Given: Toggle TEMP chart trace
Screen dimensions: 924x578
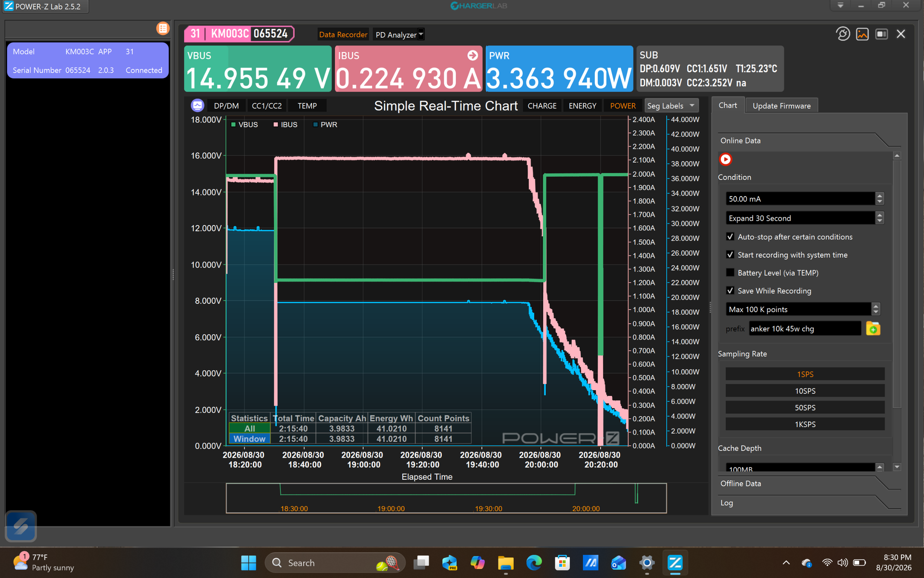Looking at the screenshot, I should [307, 105].
